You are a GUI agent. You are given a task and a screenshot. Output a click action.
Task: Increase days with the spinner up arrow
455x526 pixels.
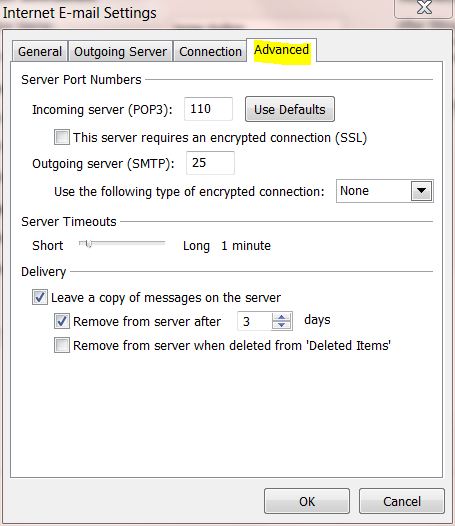click(282, 317)
